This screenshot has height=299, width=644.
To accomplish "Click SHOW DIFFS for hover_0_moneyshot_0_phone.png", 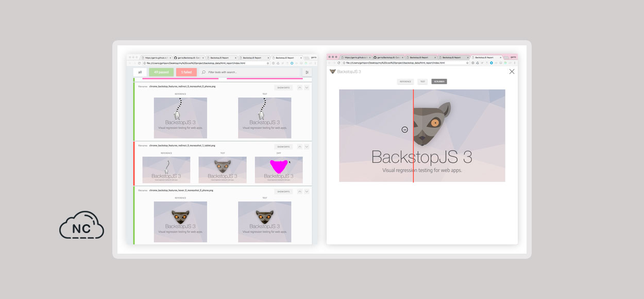I will pyautogui.click(x=283, y=191).
